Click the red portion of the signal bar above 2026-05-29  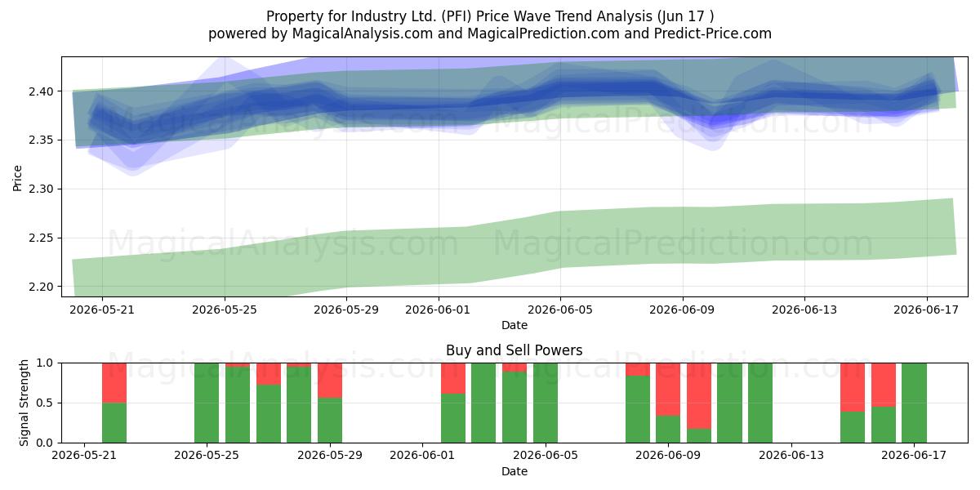click(x=330, y=380)
